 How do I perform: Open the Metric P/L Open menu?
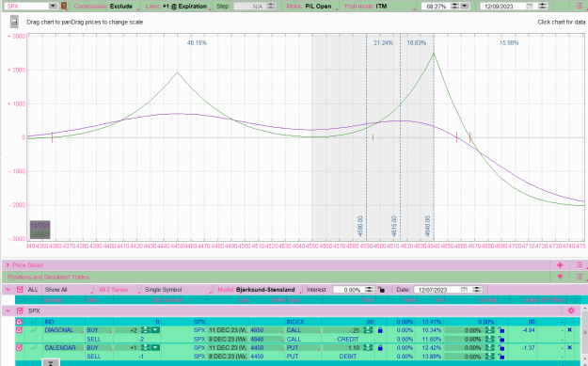tap(309, 7)
